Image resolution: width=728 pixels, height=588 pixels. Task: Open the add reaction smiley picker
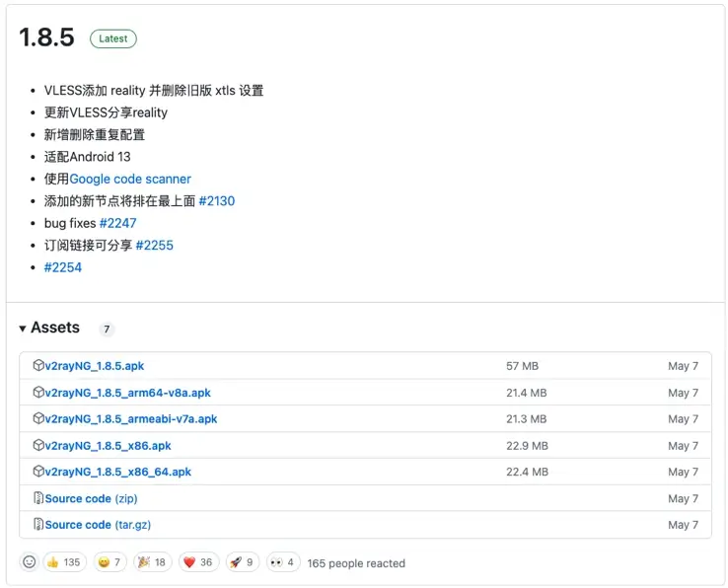[x=29, y=562]
